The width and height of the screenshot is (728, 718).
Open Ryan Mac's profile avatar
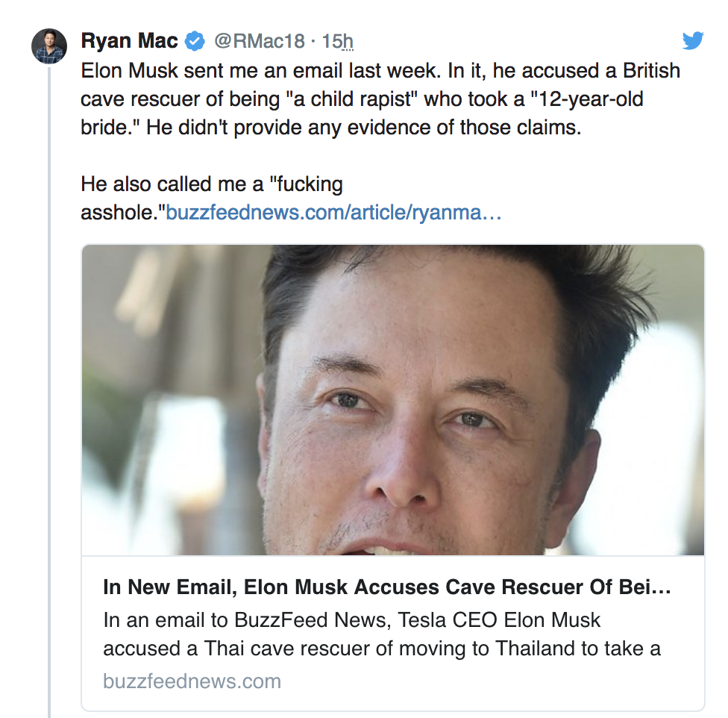(49, 47)
